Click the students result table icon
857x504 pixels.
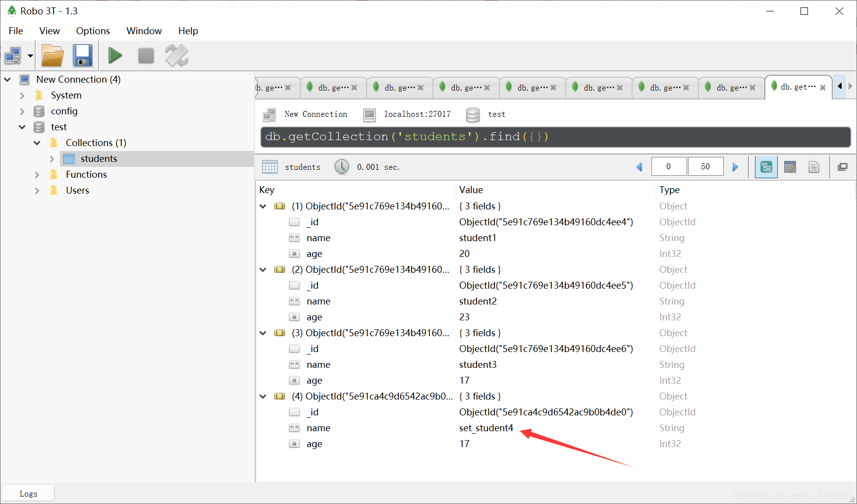269,167
